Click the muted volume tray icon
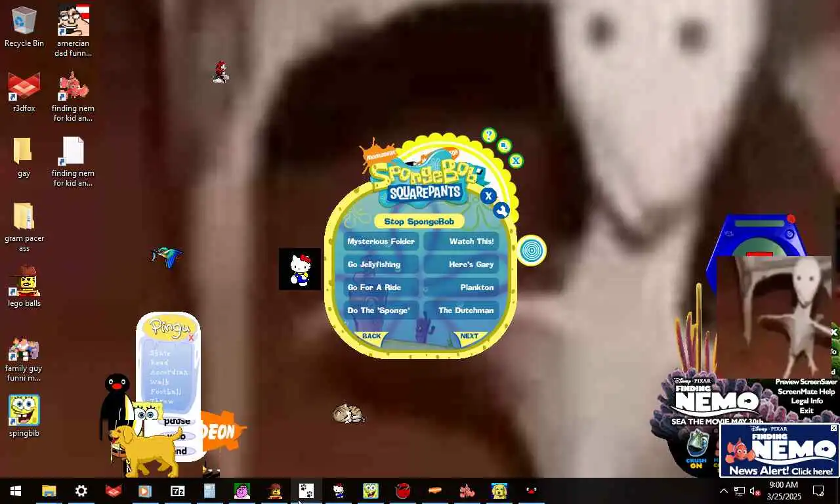 755,491
